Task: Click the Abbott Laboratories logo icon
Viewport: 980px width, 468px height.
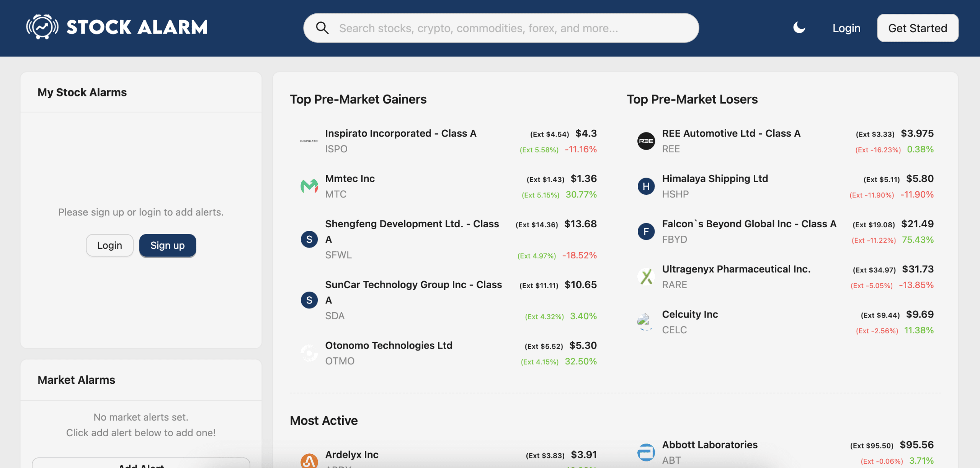Action: (646, 452)
